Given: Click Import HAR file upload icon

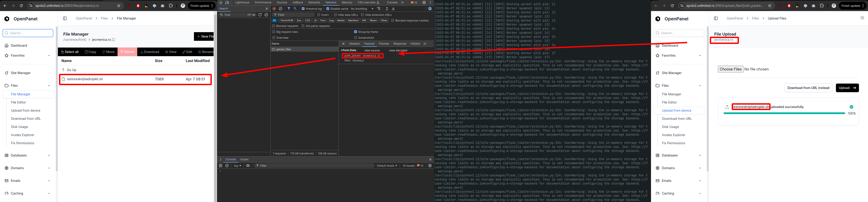Looking at the screenshot, I should pos(387,9).
